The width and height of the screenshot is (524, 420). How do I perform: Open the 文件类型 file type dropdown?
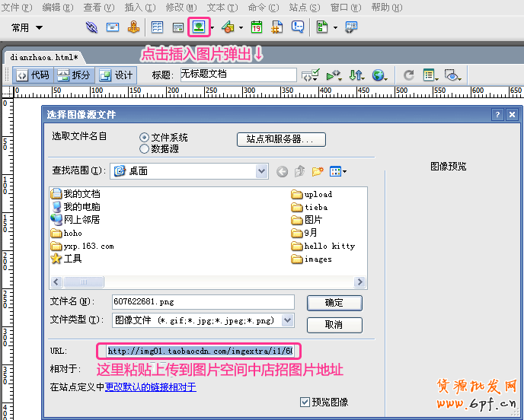click(x=287, y=320)
